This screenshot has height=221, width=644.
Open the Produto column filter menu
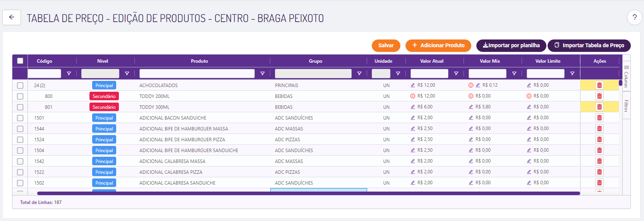263,74
